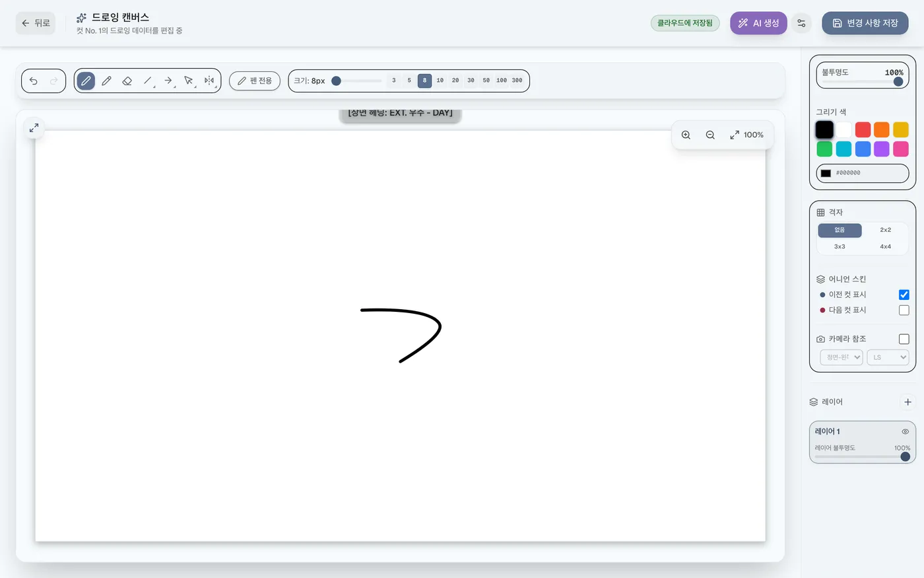Pick the blue color swatch

pyautogui.click(x=863, y=149)
